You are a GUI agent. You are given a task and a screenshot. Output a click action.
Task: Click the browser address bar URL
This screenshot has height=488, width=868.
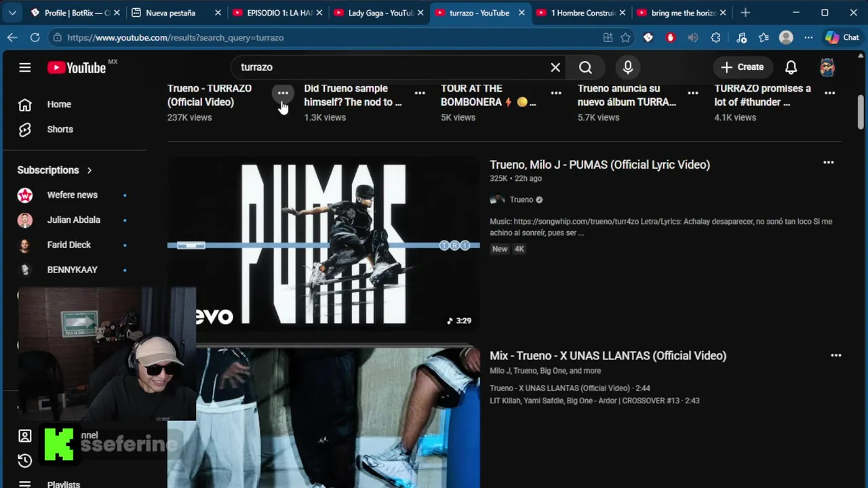click(x=176, y=37)
